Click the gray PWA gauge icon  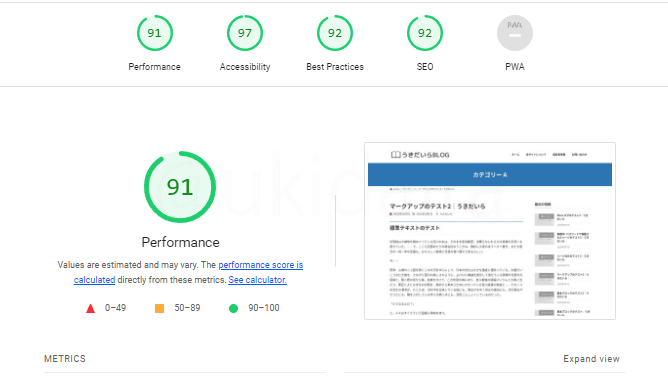point(515,33)
